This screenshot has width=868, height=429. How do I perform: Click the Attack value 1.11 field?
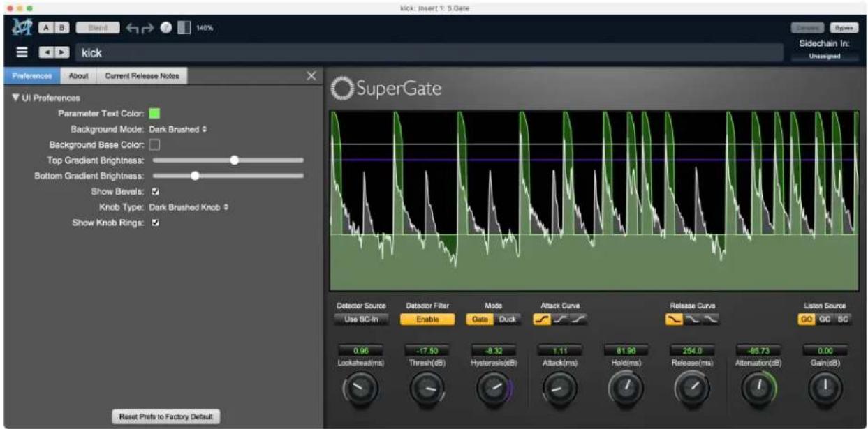pyautogui.click(x=560, y=350)
